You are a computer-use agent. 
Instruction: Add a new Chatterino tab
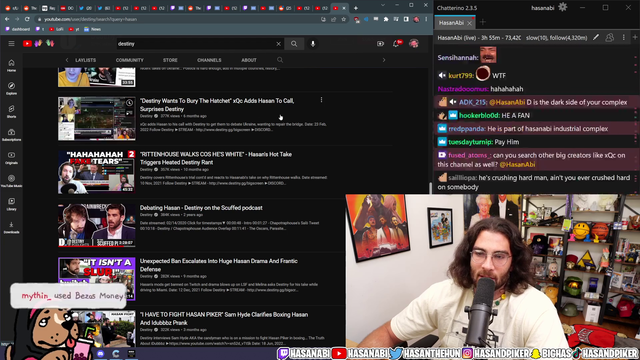coord(482,22)
